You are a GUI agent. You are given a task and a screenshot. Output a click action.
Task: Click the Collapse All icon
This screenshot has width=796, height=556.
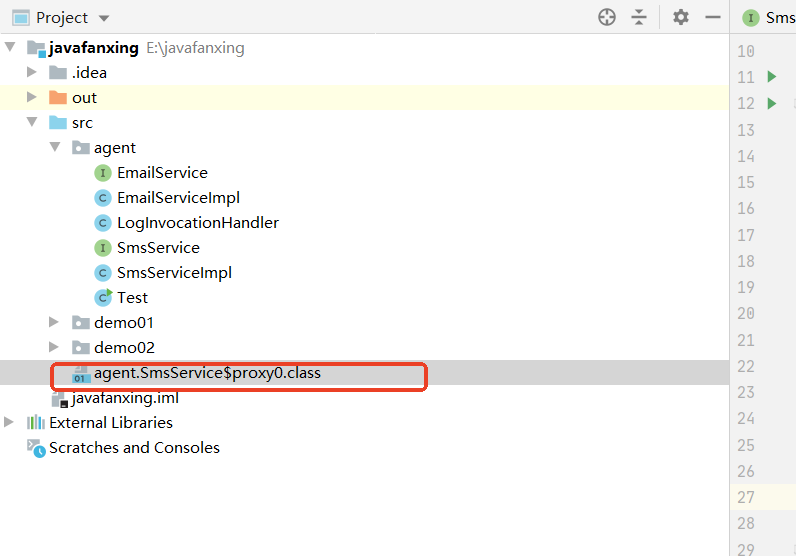tap(639, 17)
